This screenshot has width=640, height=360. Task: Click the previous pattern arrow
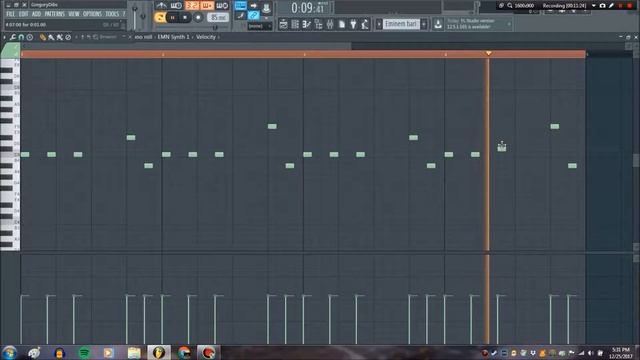tap(379, 24)
